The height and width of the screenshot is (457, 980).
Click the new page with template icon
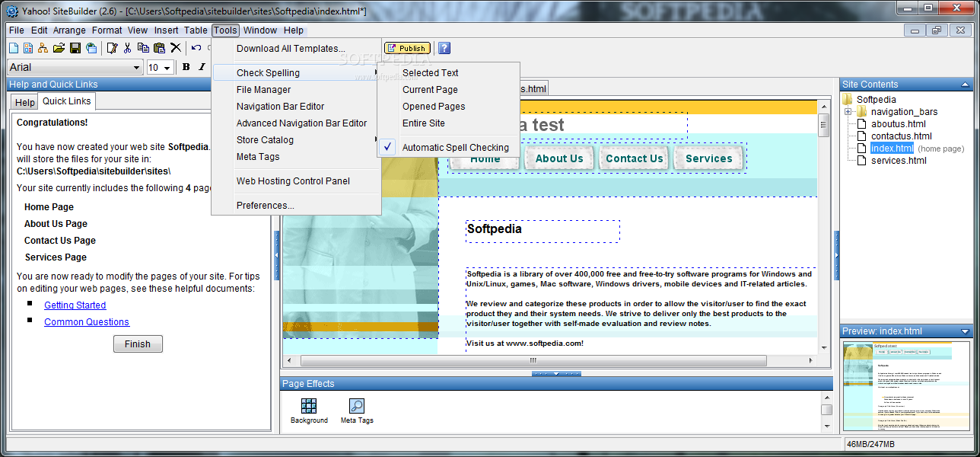[x=28, y=48]
